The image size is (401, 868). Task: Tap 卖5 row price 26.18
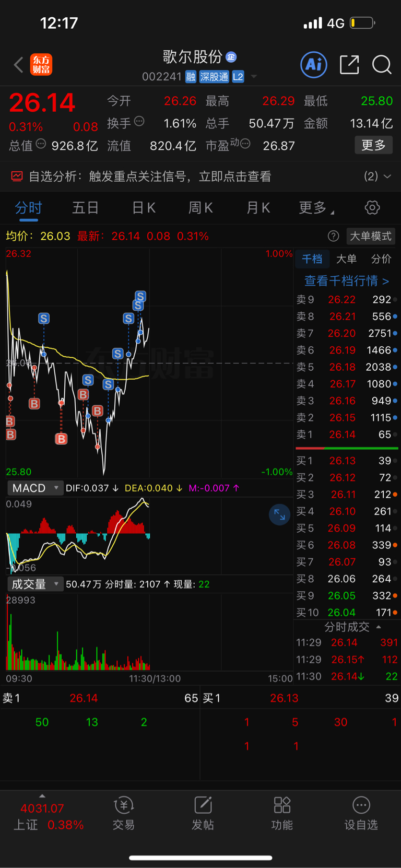(342, 367)
